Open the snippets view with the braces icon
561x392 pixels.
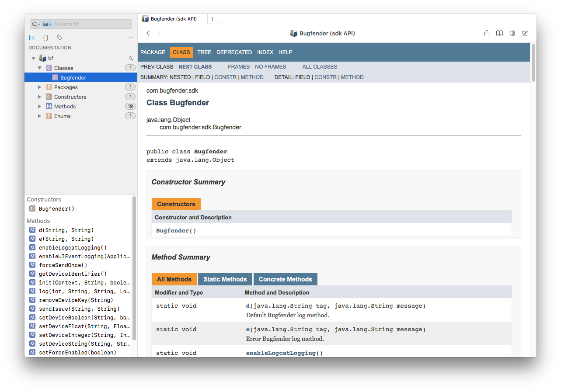(x=45, y=38)
